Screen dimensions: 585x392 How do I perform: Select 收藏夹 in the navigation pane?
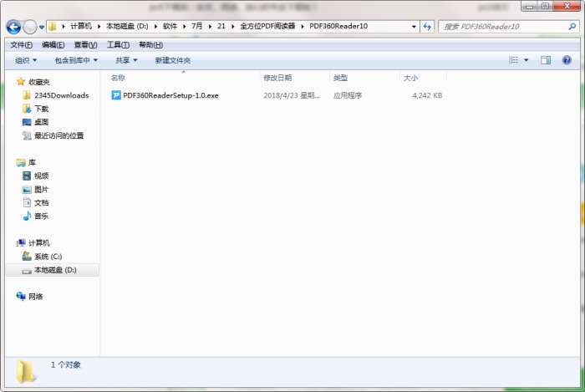(39, 82)
